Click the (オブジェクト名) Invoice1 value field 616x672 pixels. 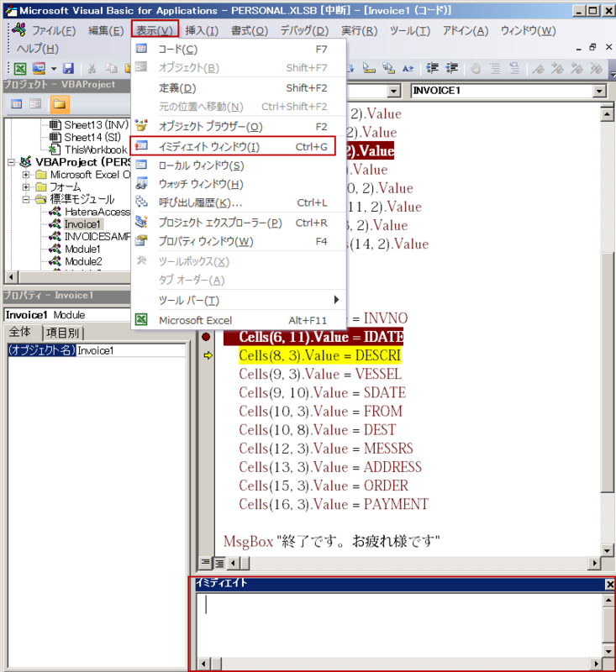coord(131,350)
